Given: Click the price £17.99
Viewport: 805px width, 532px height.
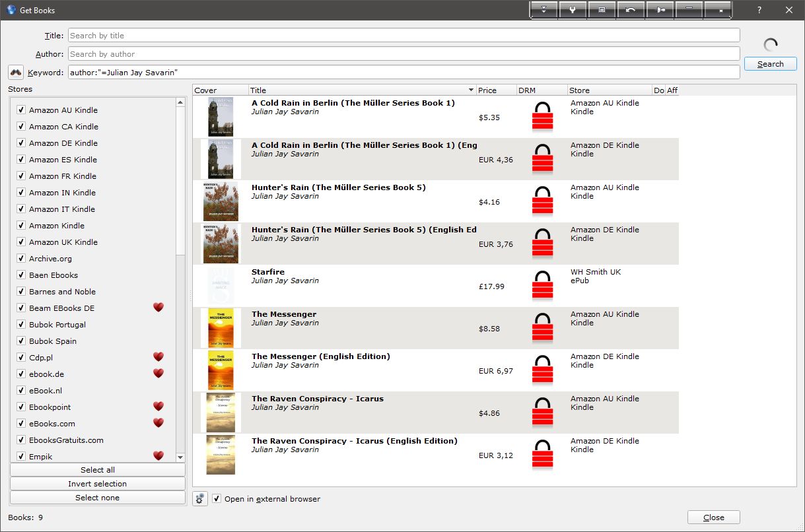Looking at the screenshot, I should click(x=491, y=286).
